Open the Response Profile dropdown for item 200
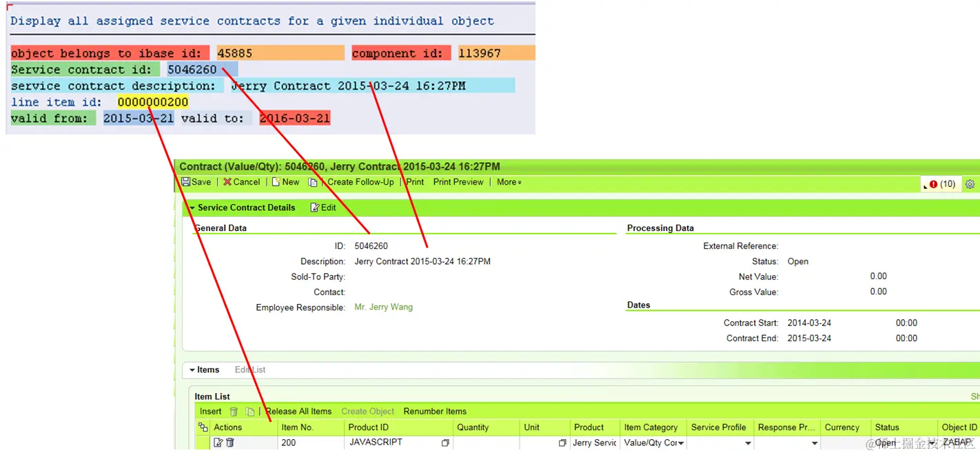 point(815,443)
